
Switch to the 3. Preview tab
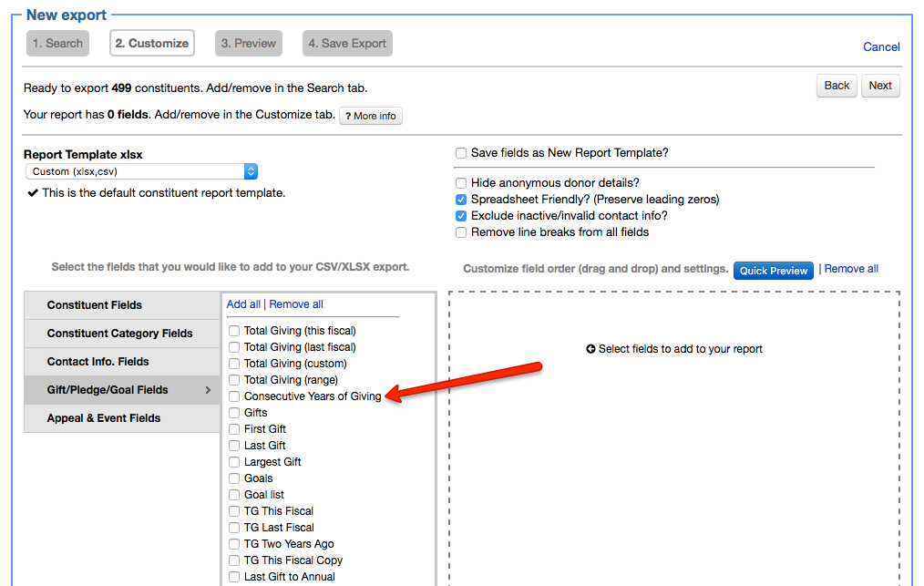tap(249, 44)
